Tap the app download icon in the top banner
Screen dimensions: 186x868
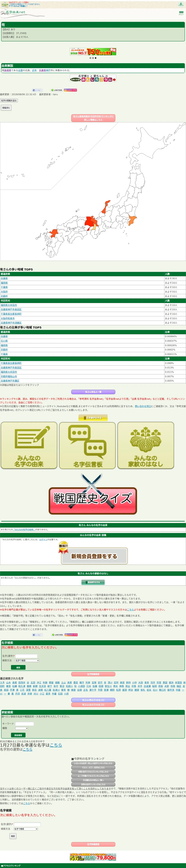(x=181, y=4)
